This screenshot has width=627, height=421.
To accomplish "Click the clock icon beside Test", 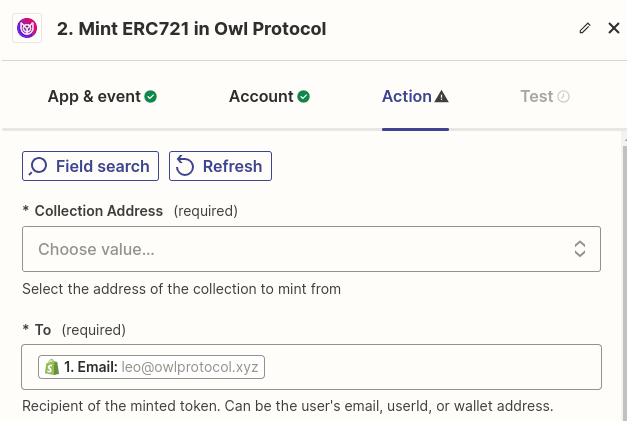I will pos(564,97).
